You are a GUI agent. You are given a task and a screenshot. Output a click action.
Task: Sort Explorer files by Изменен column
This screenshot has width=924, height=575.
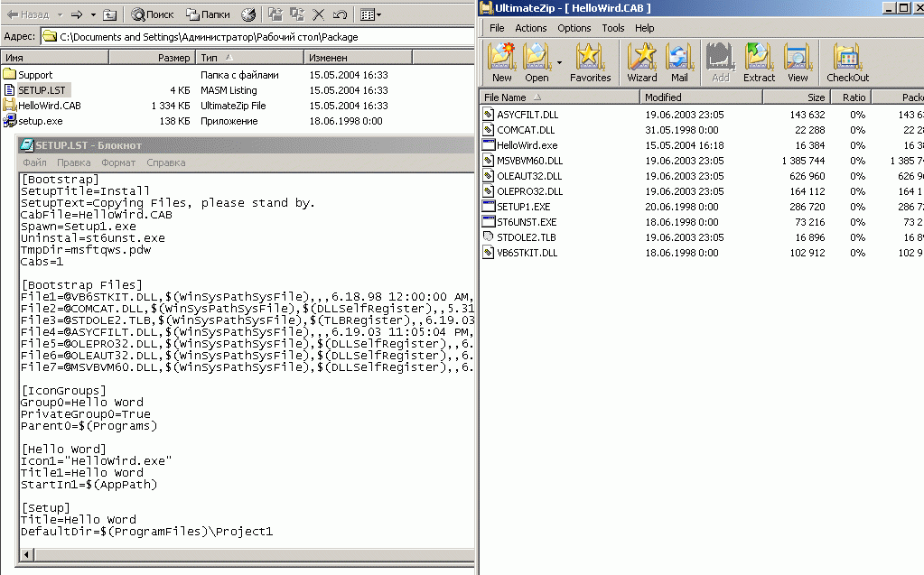coord(358,58)
